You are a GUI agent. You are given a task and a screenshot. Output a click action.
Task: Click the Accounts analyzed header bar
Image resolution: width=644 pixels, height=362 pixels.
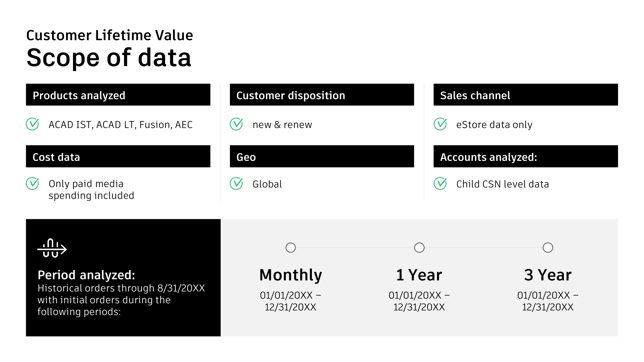pos(526,156)
